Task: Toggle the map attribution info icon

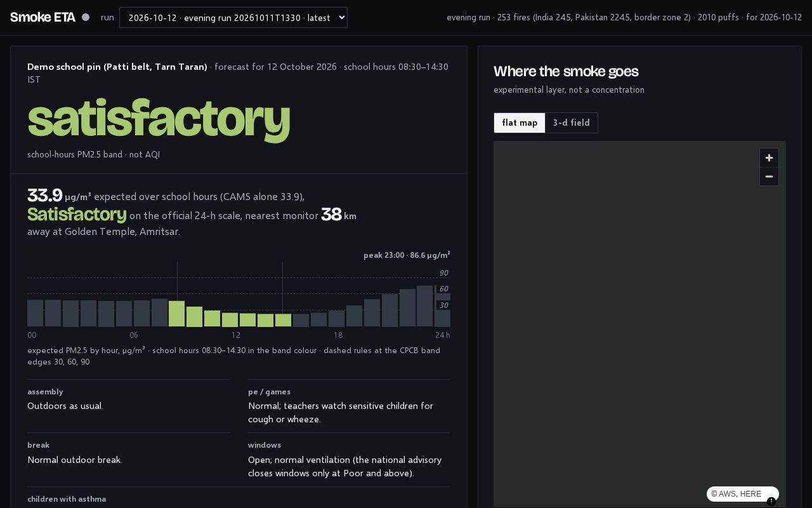Action: coord(771,502)
